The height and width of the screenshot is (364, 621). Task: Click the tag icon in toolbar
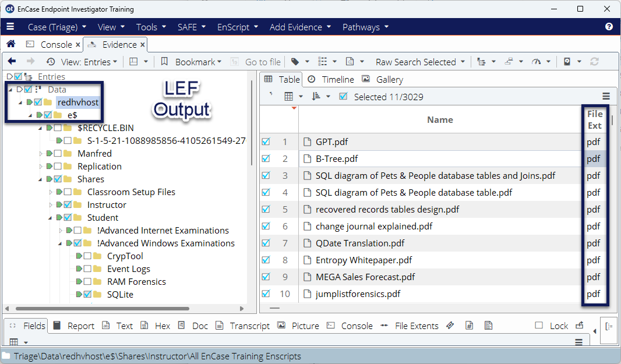coord(295,62)
